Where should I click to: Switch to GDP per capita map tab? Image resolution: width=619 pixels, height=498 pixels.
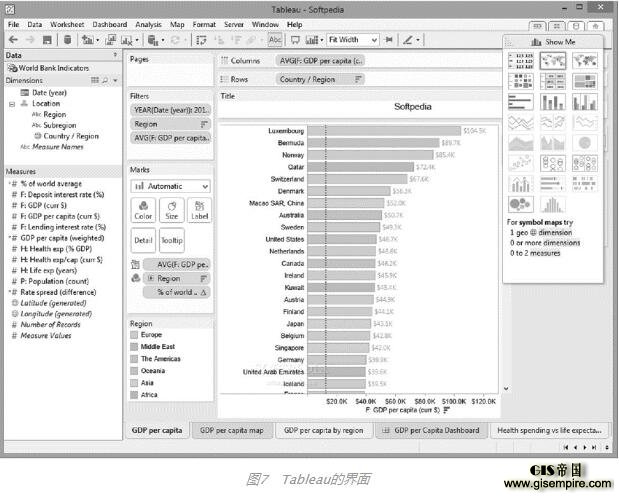tap(231, 430)
